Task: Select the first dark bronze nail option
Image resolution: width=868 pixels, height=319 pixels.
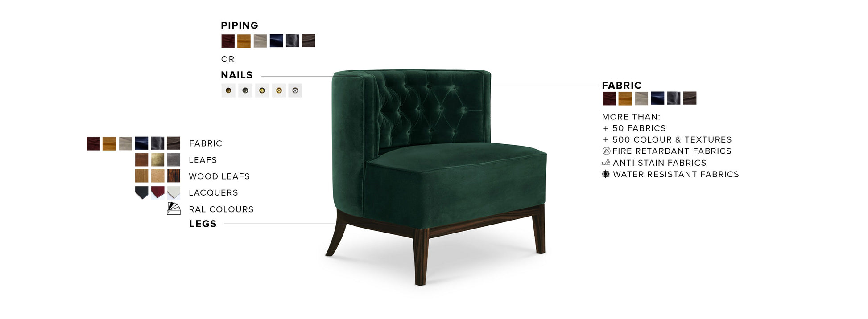Action: coord(228,90)
